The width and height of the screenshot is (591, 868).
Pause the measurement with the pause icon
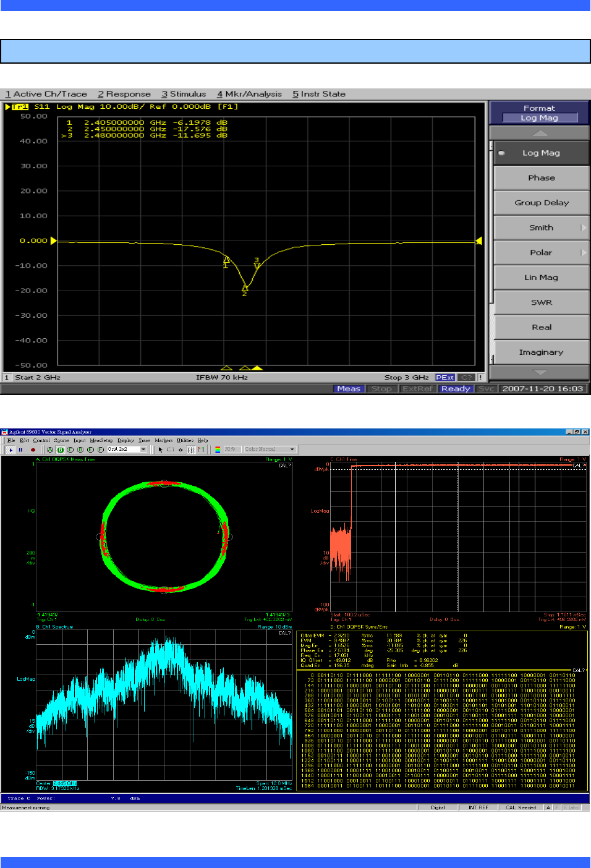[x=20, y=449]
